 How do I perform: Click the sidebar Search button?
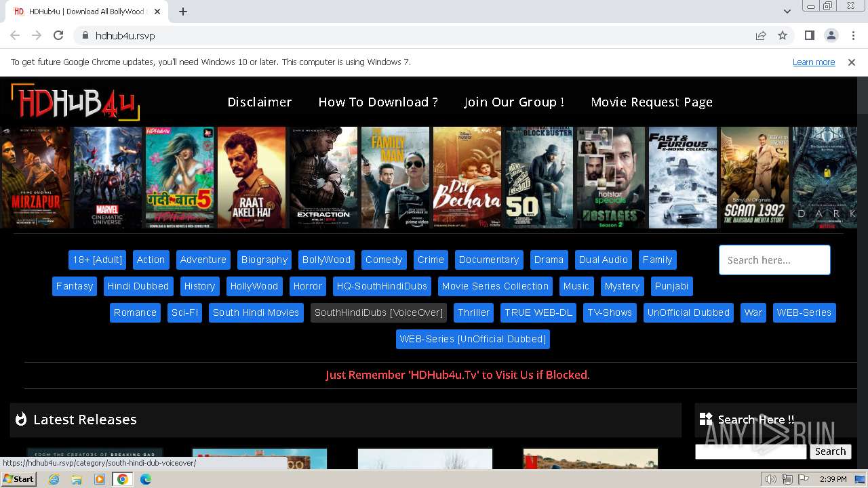[830, 451]
